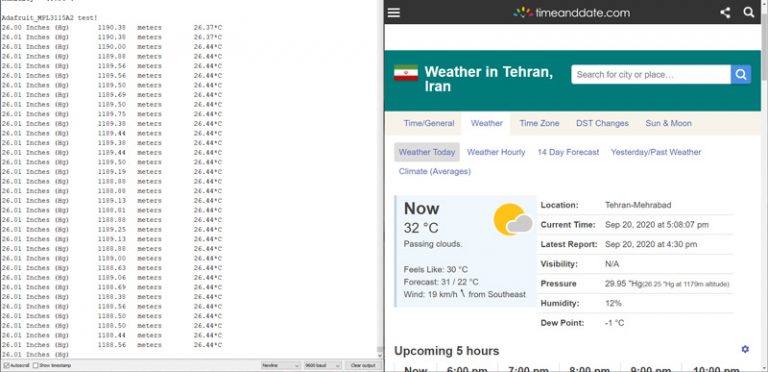Select the DST Changes tab
Viewport: 768px width, 372px height.
[x=602, y=123]
